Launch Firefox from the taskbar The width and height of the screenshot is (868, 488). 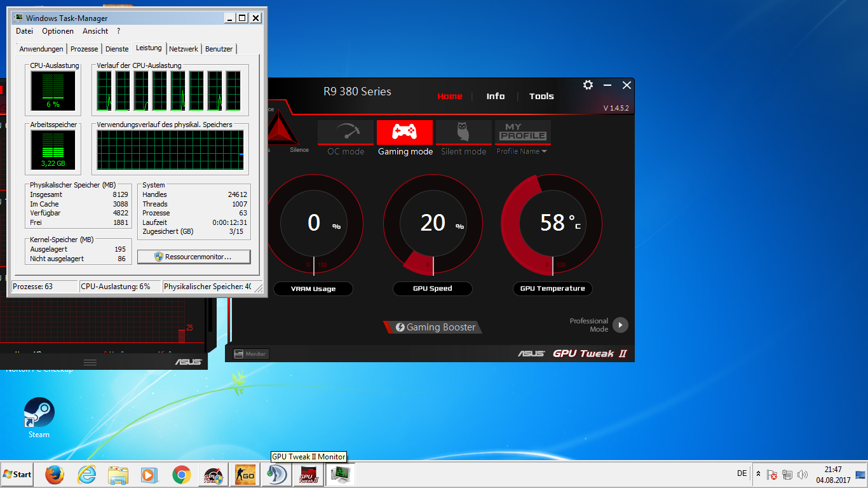(55, 475)
